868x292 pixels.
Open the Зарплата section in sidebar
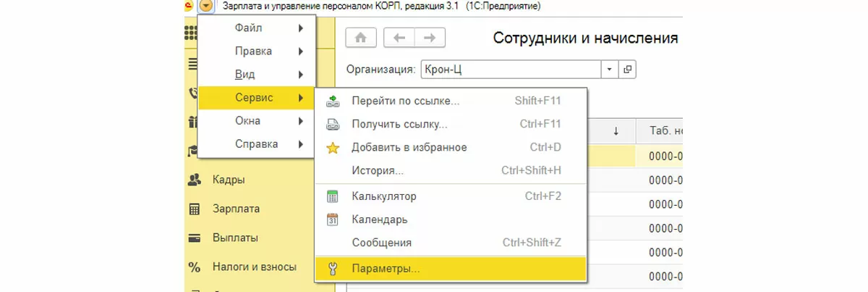pos(236,209)
